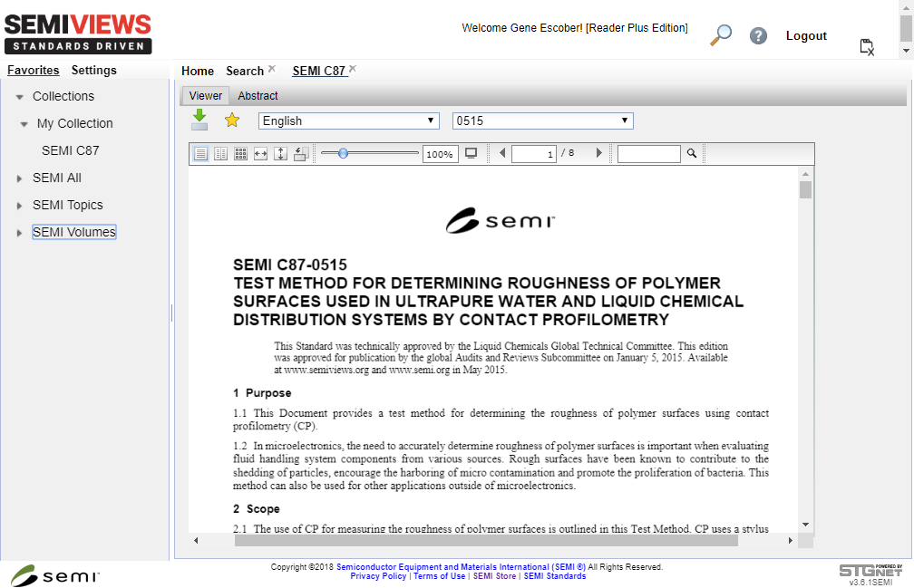Open the SEMI Store link
This screenshot has height=588, width=914.
(494, 576)
